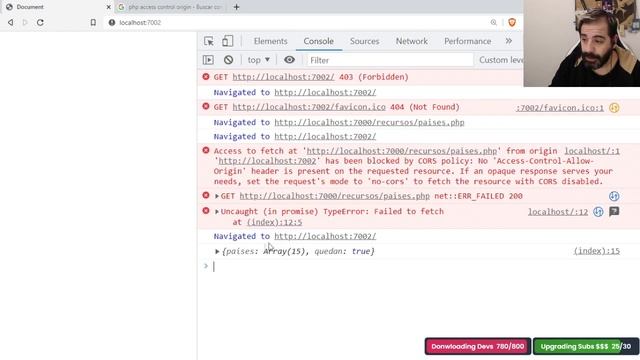Open Navigated to localhost:7000 paises.php link

click(369, 122)
